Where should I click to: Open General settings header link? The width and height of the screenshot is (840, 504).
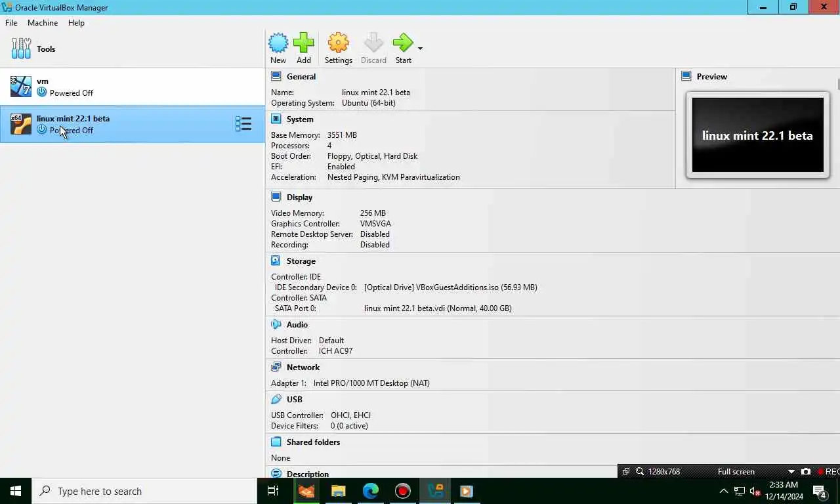click(301, 77)
